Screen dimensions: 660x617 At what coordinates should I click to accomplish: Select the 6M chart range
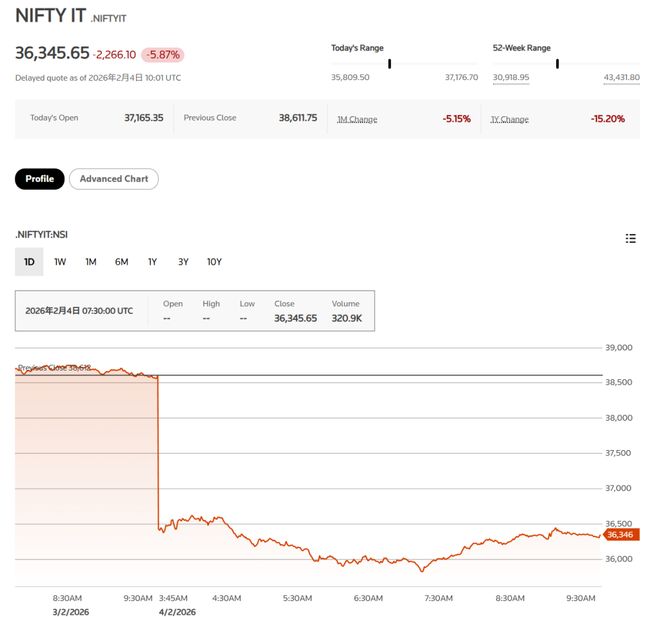(122, 262)
